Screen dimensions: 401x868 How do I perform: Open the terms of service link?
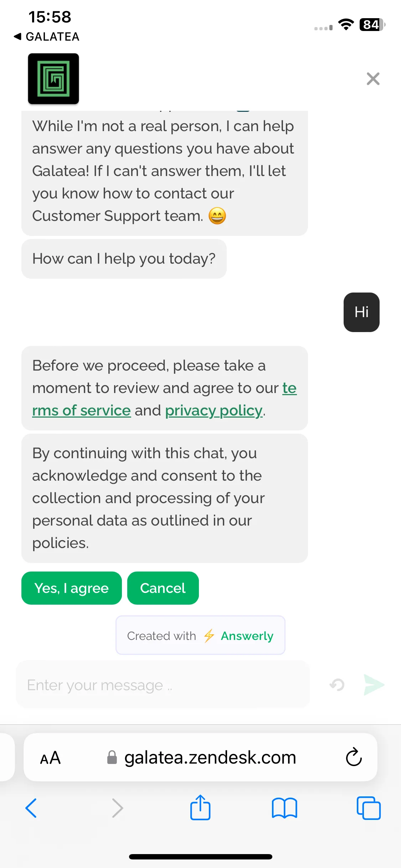tap(164, 399)
